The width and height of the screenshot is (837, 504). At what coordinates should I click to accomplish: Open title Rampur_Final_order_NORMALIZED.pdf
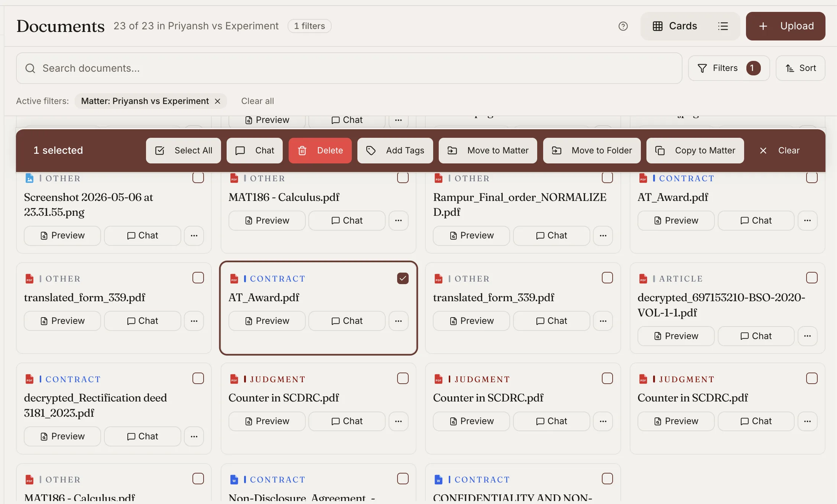(x=520, y=205)
